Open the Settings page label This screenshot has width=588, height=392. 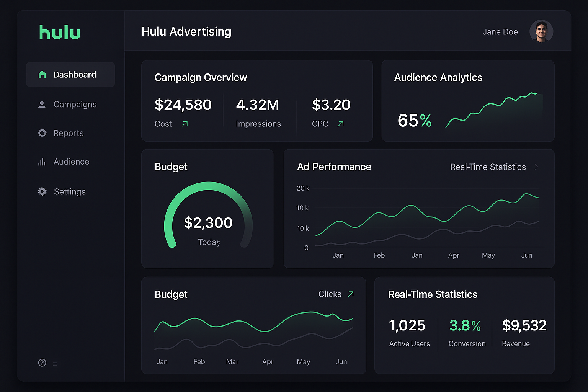pos(70,192)
